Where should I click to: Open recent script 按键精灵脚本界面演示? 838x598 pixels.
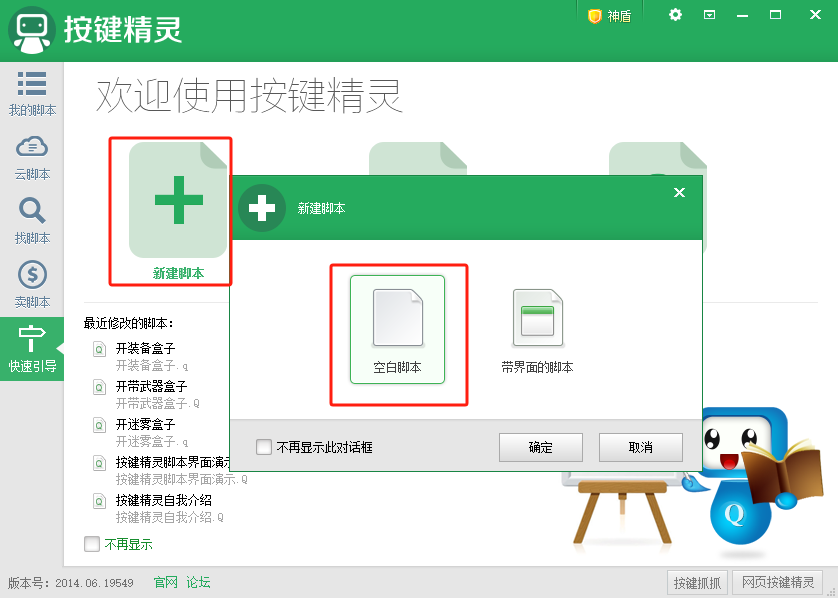point(173,462)
